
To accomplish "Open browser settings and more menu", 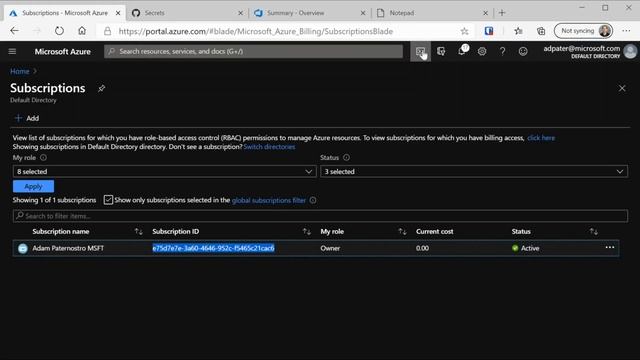I will click(626, 31).
